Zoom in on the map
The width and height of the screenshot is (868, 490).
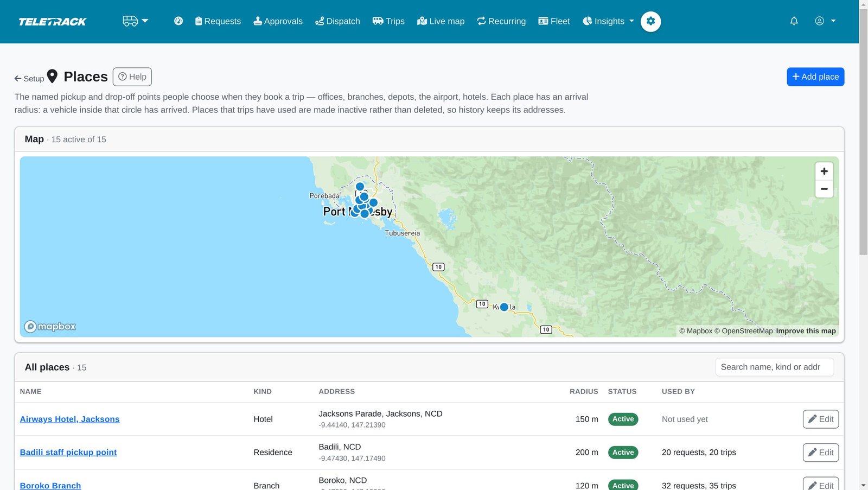824,171
